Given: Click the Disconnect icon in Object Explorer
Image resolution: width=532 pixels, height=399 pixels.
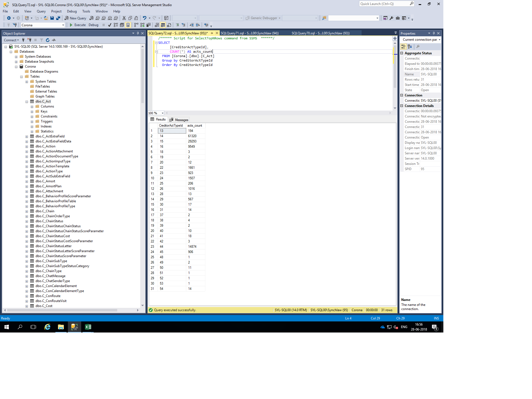Looking at the screenshot, I should click(x=29, y=40).
